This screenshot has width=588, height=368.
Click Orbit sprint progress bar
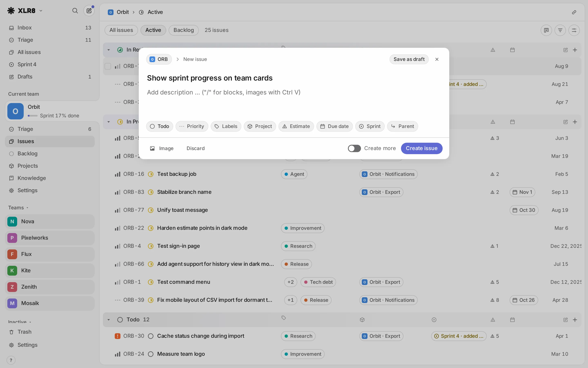tap(32, 116)
